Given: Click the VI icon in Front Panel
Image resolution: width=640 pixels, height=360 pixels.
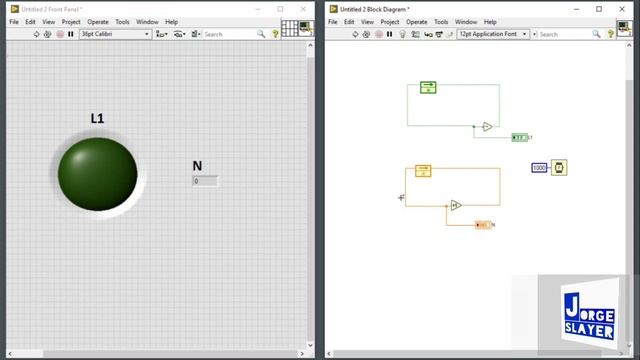Looking at the screenshot, I should click(306, 29).
